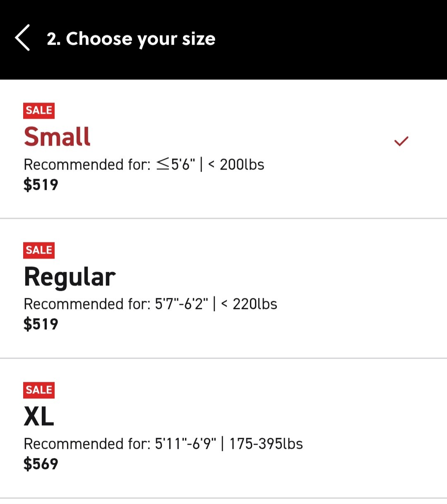Click the Small recommended height and weight text
The width and height of the screenshot is (447, 504).
point(144,165)
